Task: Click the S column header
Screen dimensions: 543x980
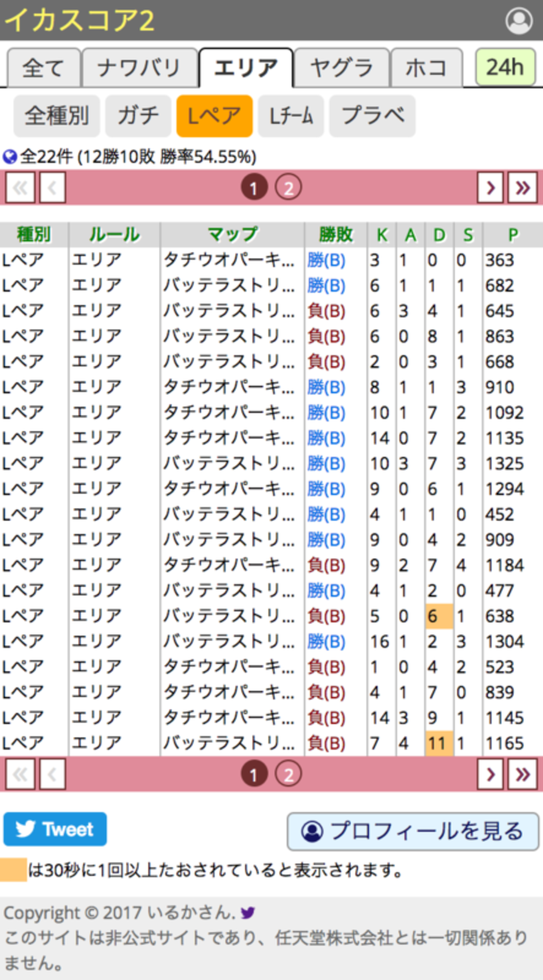Action: 468,235
